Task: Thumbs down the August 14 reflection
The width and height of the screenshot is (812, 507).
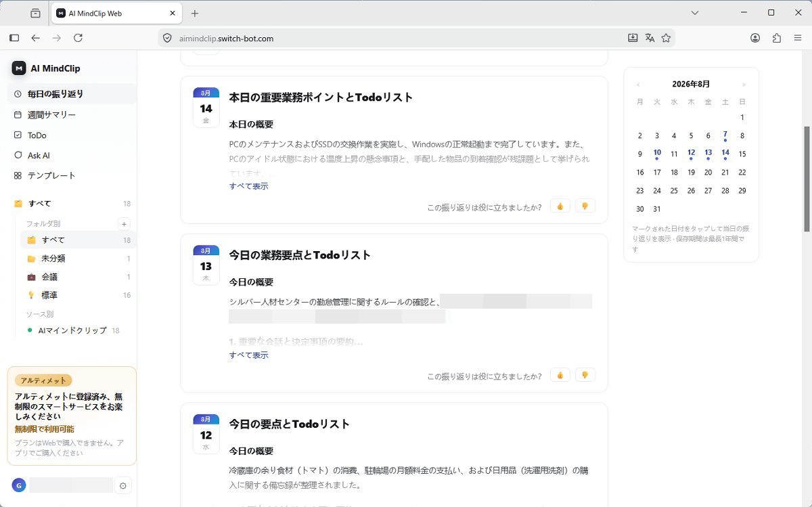Action: (585, 206)
